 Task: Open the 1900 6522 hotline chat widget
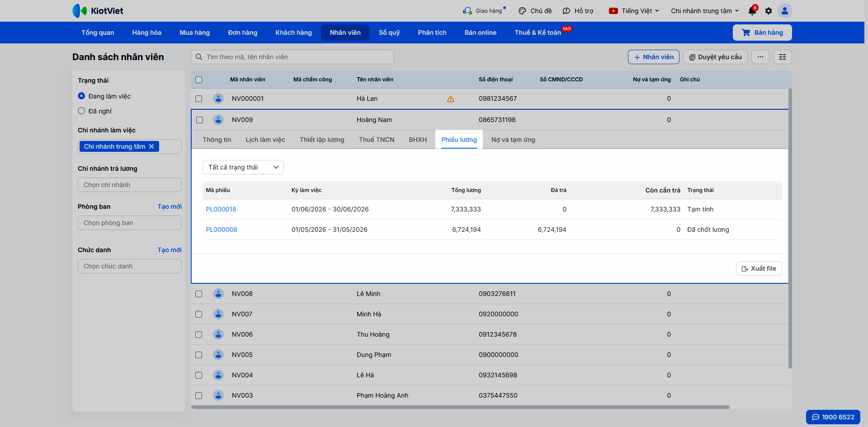pyautogui.click(x=833, y=417)
